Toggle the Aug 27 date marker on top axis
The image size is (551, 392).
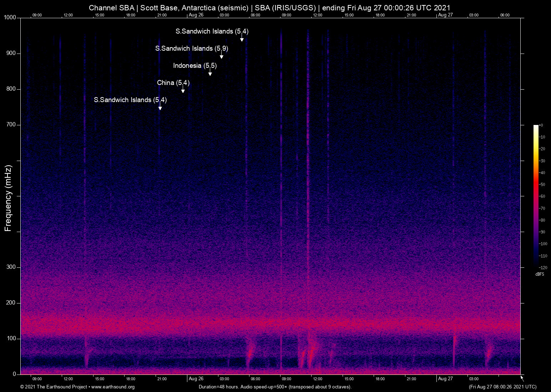[446, 15]
